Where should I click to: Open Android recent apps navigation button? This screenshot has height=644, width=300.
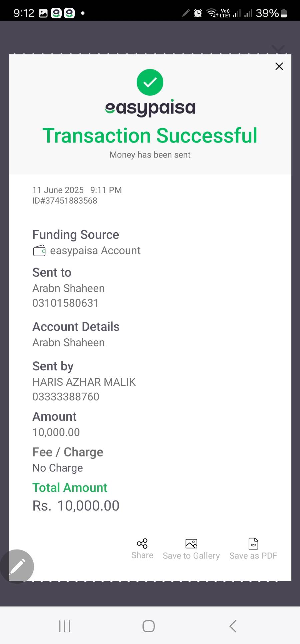(x=65, y=626)
